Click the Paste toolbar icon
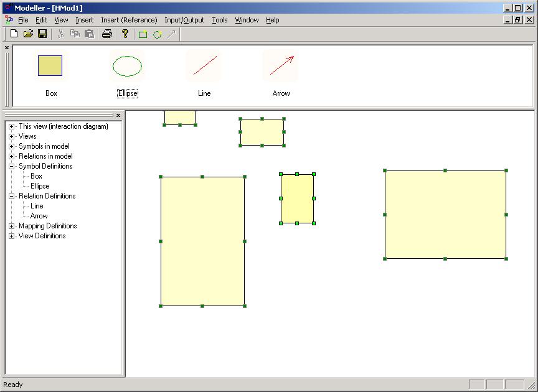 point(89,34)
